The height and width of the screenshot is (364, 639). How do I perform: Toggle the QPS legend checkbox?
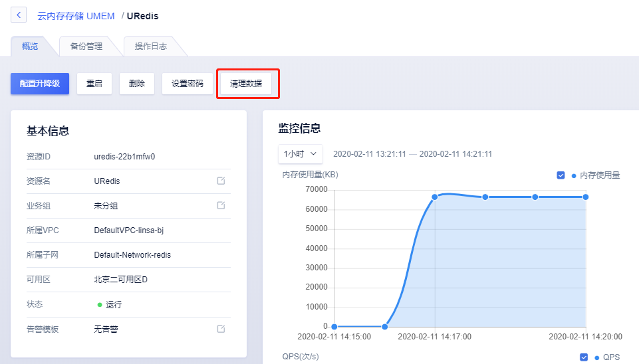click(584, 357)
